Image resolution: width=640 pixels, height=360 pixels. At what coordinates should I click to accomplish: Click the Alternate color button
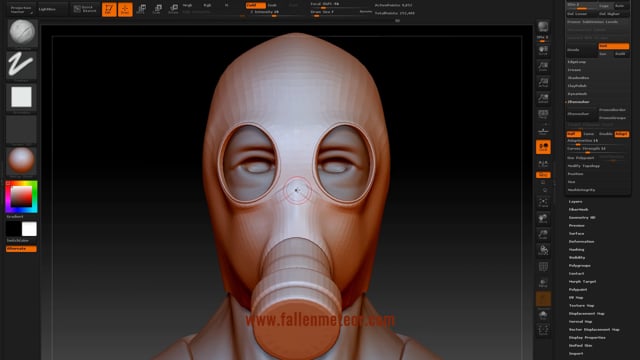coord(21,249)
